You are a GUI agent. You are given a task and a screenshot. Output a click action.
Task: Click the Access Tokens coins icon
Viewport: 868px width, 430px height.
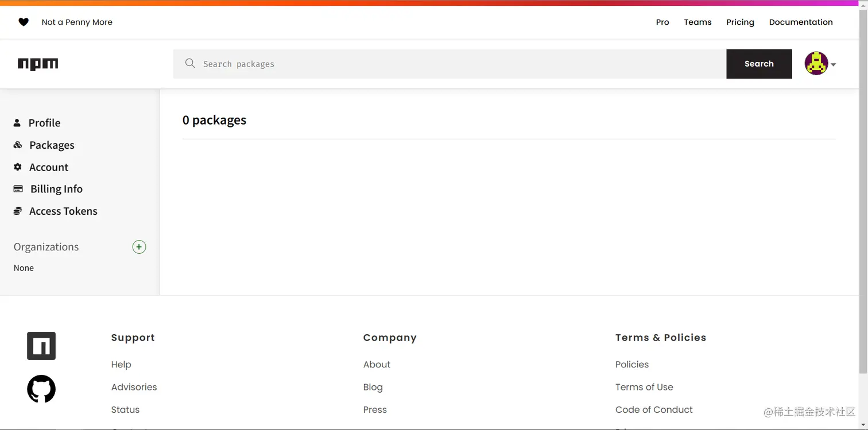point(18,211)
